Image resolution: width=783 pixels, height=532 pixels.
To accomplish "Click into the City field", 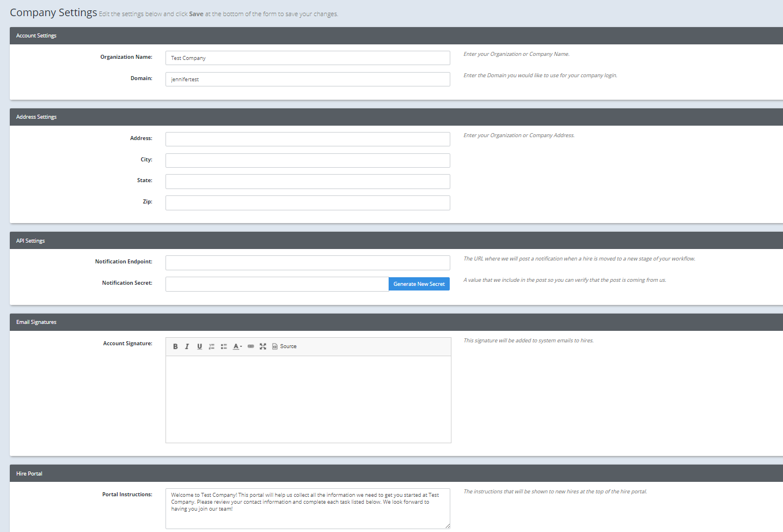I will [x=308, y=160].
